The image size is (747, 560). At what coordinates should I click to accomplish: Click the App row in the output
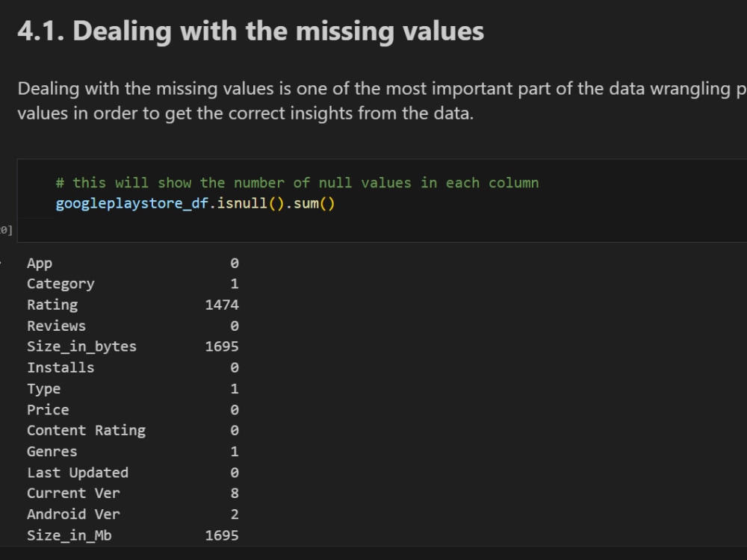(133, 263)
